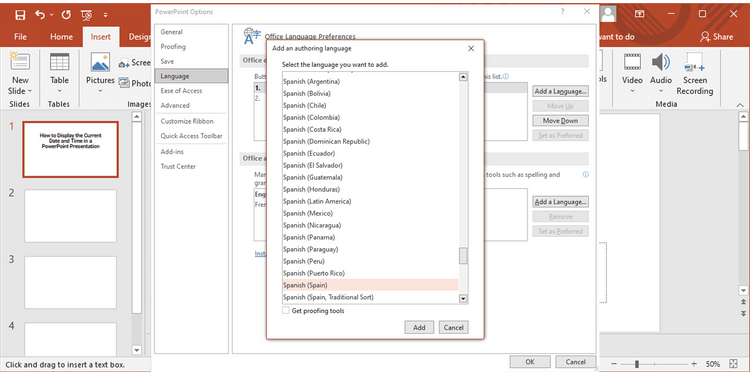Image resolution: width=750 pixels, height=375 pixels.
Task: Click Cancel in the Add authoring language dialog
Action: (453, 327)
